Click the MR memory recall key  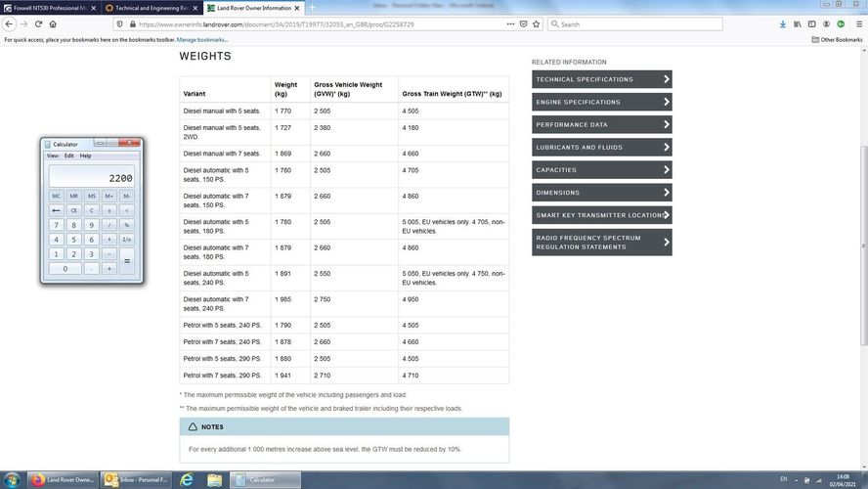[x=73, y=196]
